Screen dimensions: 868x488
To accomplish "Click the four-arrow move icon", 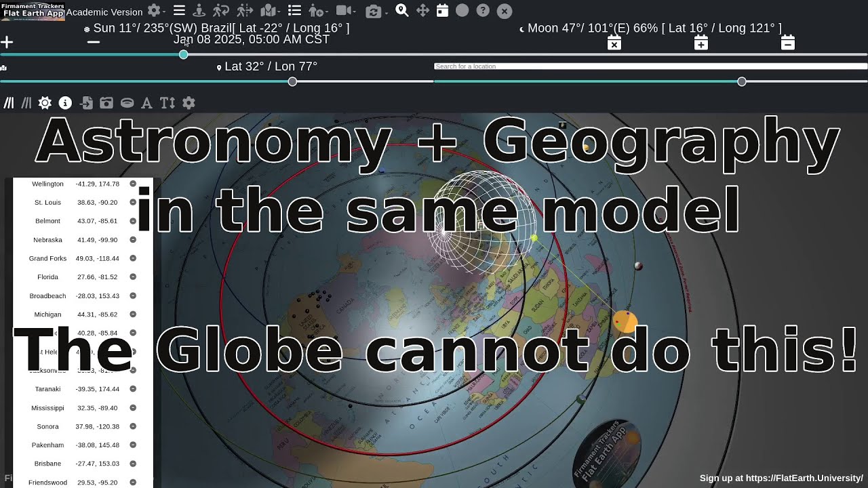I will pos(422,11).
